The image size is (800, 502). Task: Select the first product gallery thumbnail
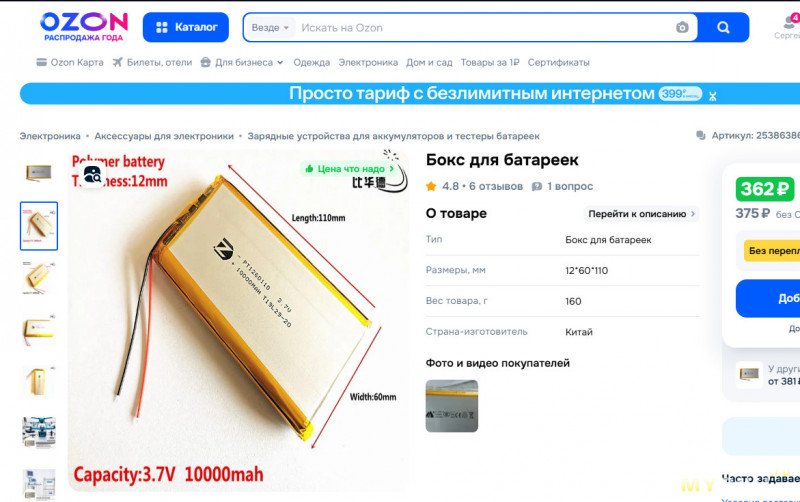[39, 173]
